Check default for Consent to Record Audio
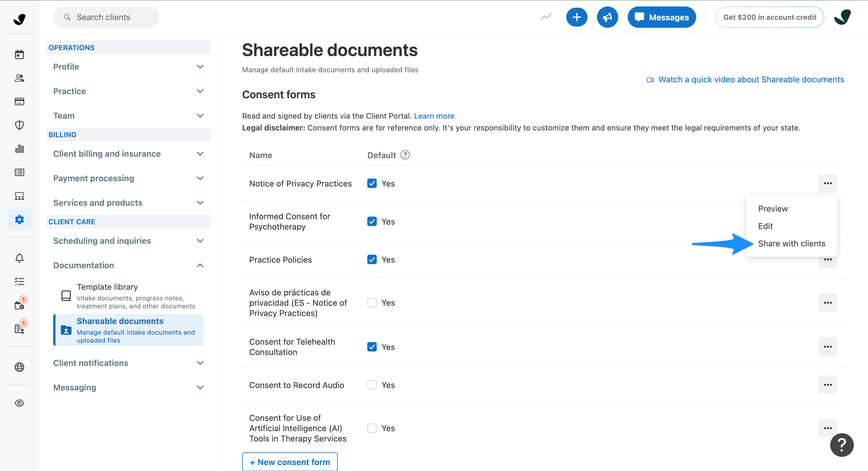 [x=372, y=385]
